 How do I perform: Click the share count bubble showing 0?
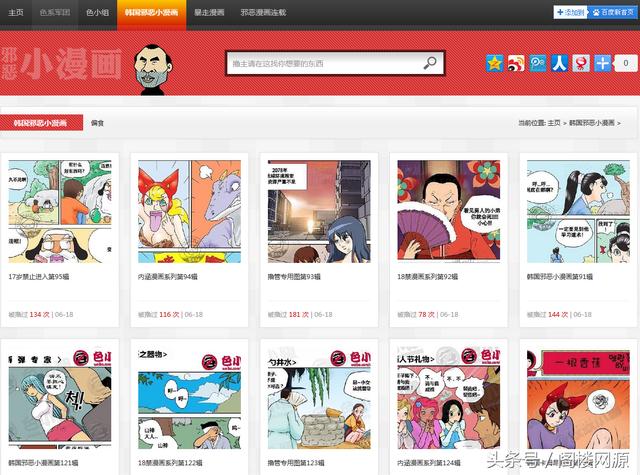tap(626, 63)
